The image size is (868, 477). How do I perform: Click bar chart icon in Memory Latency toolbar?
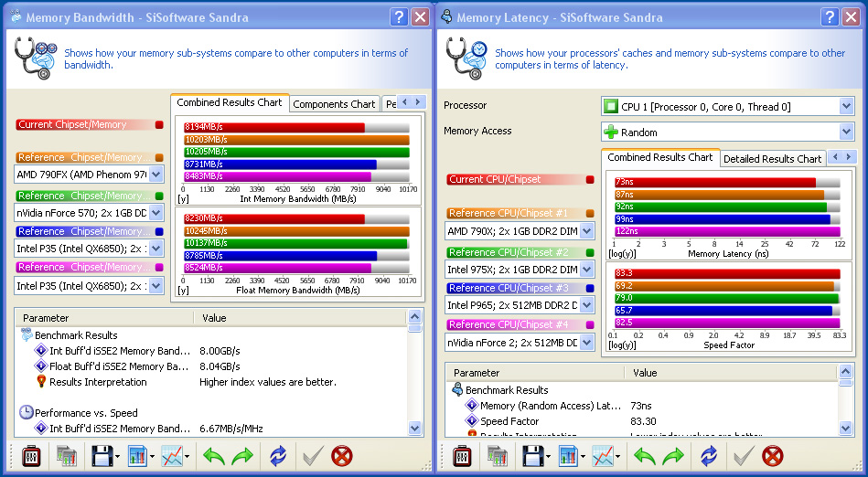(x=568, y=456)
